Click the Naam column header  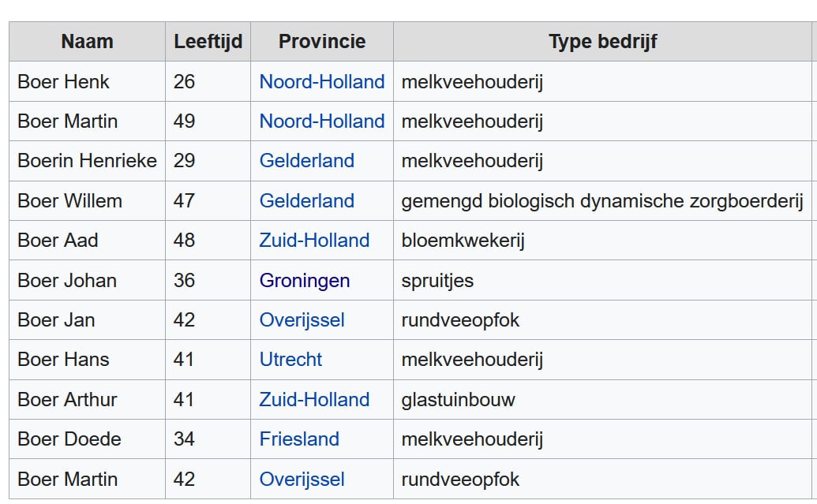tap(87, 42)
